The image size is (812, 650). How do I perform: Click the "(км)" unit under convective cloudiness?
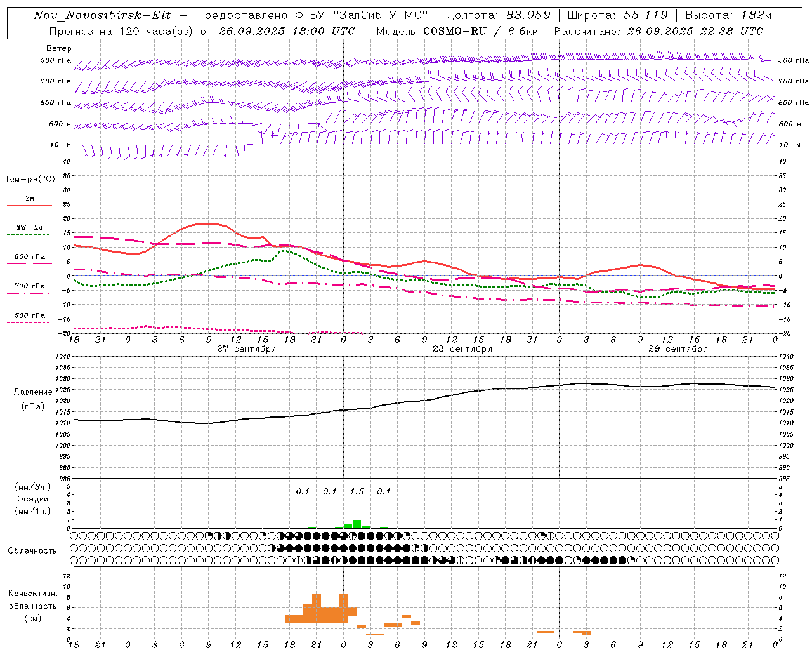(32, 618)
